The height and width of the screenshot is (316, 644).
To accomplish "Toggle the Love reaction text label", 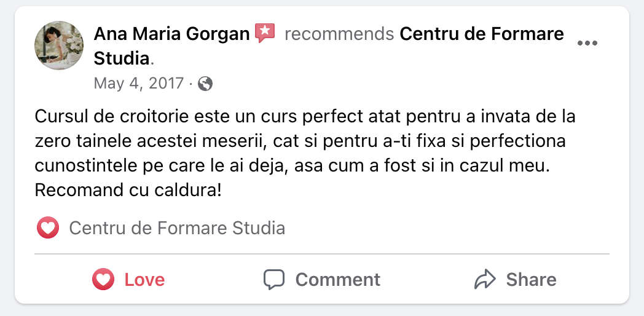I will pyautogui.click(x=144, y=280).
